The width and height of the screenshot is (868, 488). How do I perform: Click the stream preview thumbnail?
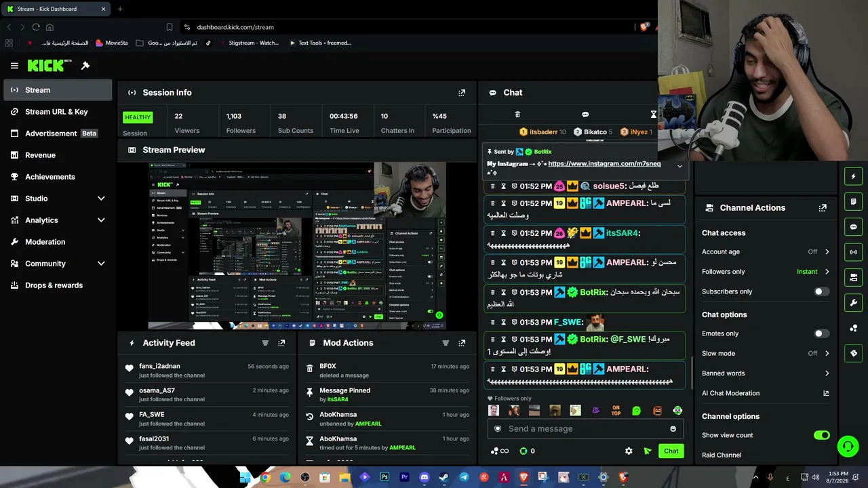pos(297,246)
